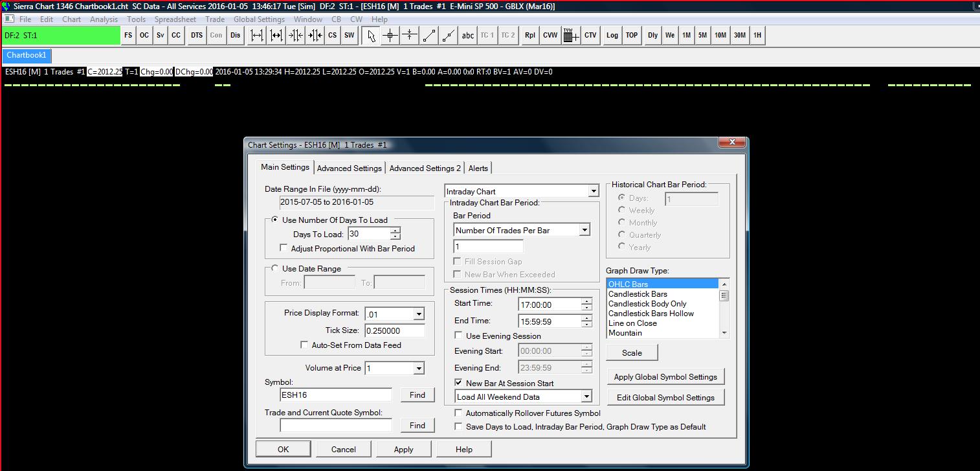Click the calculator grid toolbar icon
This screenshot has width=980, height=471.
click(x=570, y=36)
